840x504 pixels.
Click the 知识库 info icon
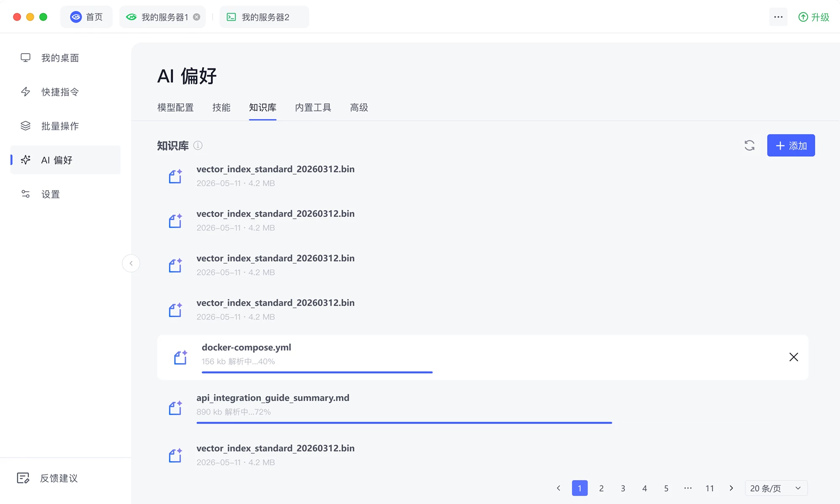198,145
